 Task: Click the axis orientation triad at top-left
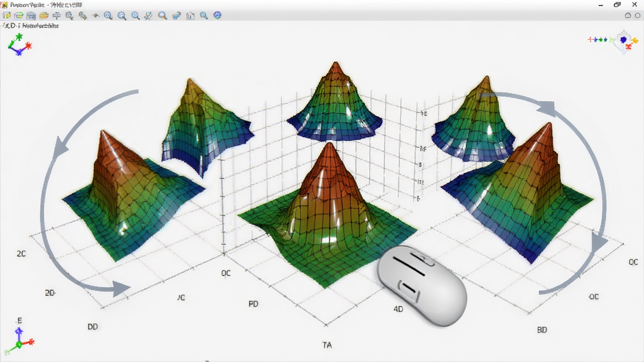[19, 45]
